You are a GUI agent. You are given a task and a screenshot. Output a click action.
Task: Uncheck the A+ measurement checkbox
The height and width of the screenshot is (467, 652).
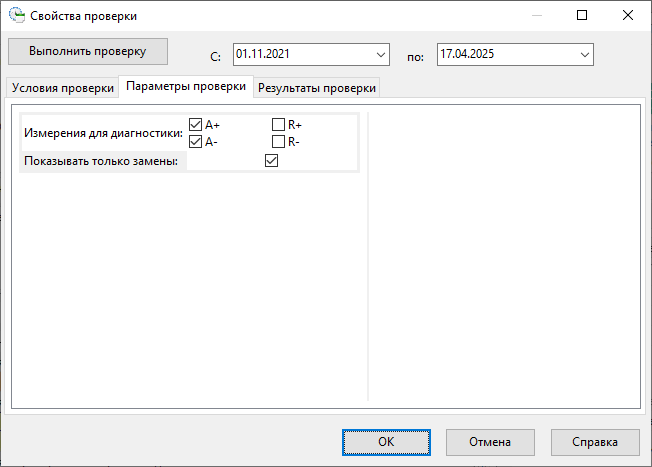point(195,125)
